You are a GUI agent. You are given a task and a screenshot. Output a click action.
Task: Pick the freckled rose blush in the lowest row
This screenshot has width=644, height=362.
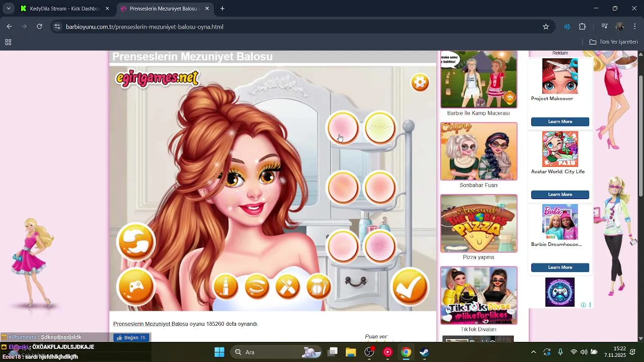380,246
